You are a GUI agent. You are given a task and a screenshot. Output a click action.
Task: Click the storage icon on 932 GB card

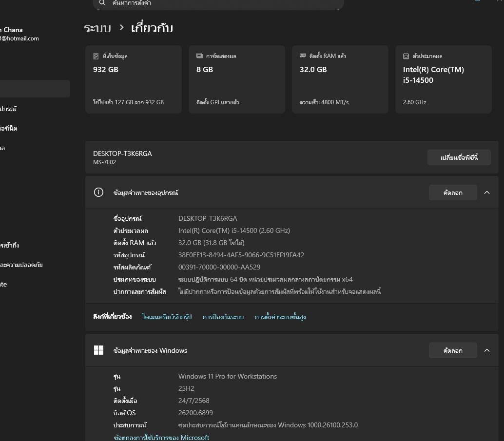(96, 56)
